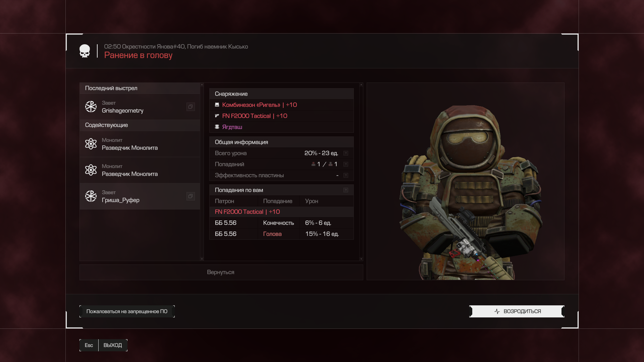
Task: Open help icon for Попадания по вам
Action: click(x=346, y=190)
